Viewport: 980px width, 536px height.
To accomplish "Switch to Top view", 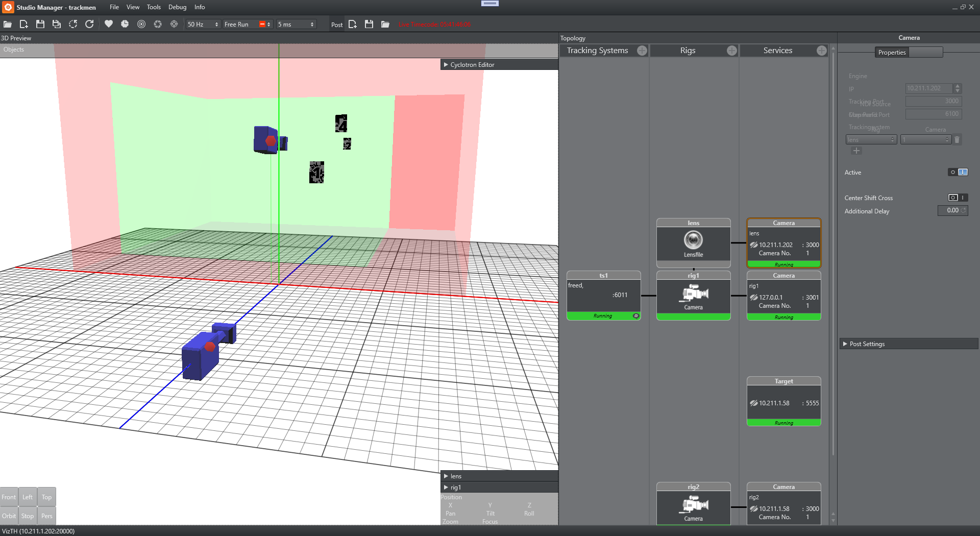I will click(x=46, y=497).
